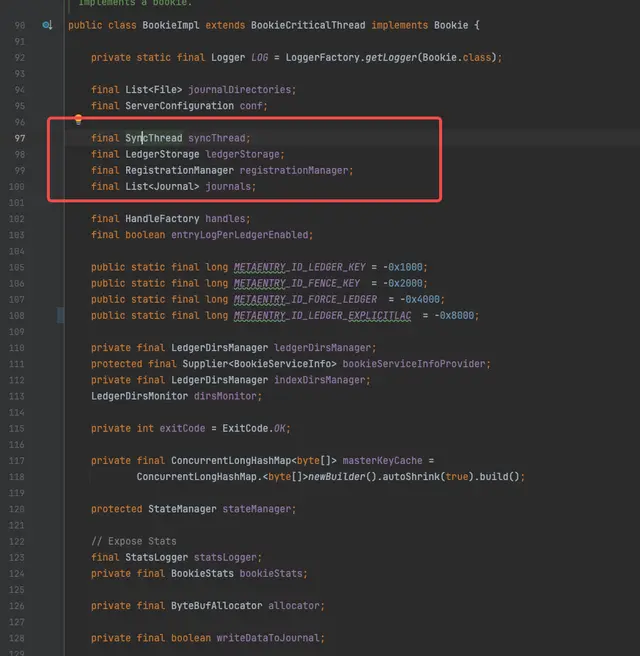The height and width of the screenshot is (656, 640).
Task: Click the entryLogPerLedgerEnabled field
Action: (256, 234)
